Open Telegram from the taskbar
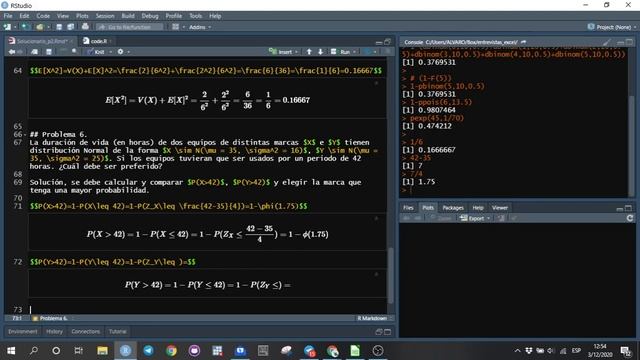The height and width of the screenshot is (360, 640). point(149,350)
